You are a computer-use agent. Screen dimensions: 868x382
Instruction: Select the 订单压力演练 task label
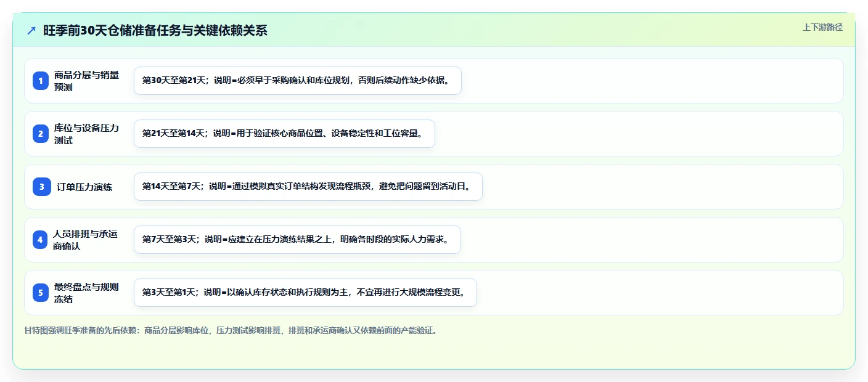[x=84, y=187]
